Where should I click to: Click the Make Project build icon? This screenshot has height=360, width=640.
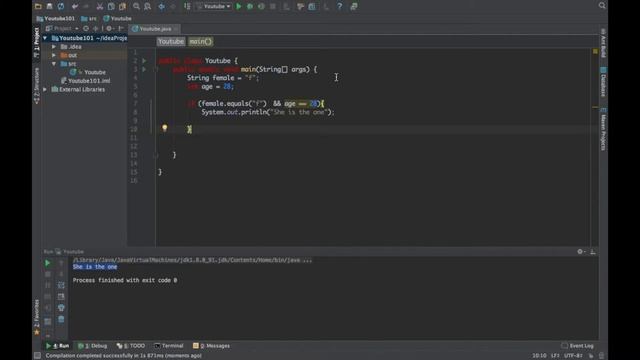click(187, 6)
